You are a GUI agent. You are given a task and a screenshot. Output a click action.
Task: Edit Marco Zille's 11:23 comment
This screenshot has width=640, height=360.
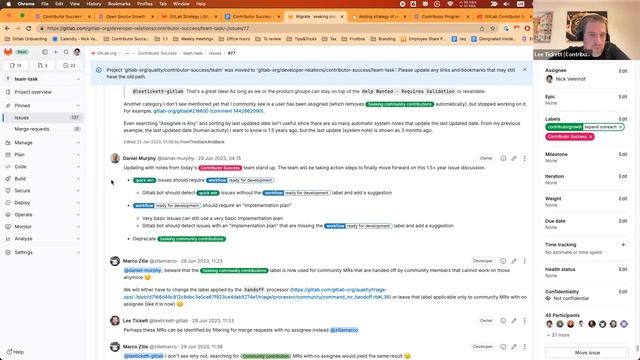(514, 261)
